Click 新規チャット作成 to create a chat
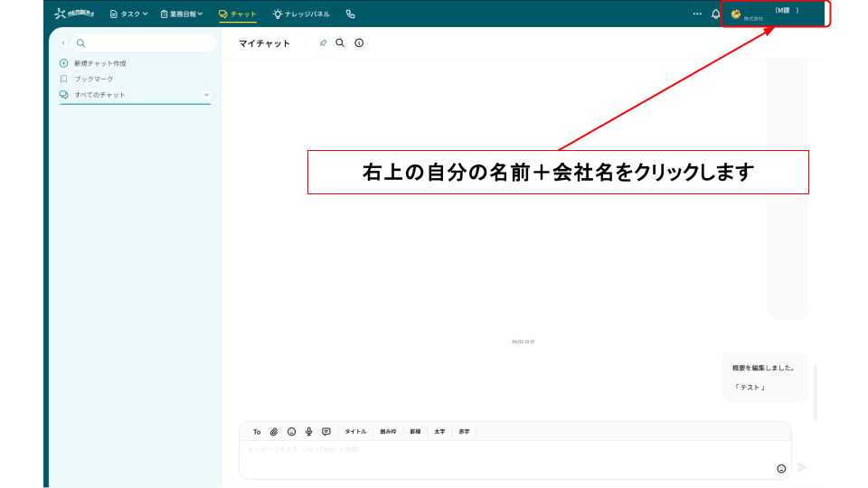 [99, 63]
